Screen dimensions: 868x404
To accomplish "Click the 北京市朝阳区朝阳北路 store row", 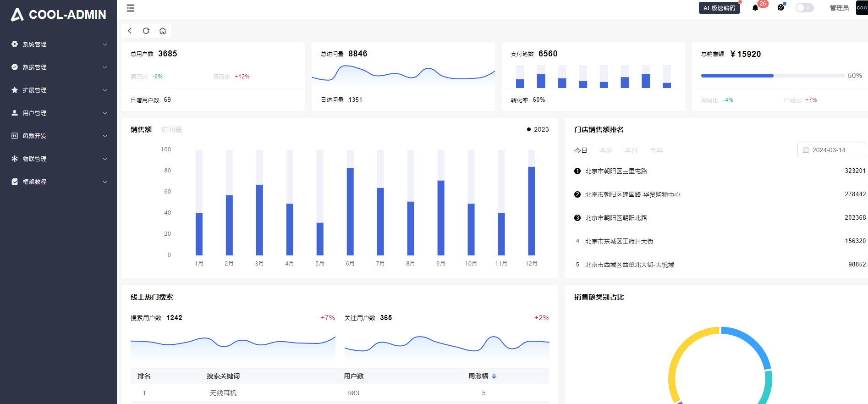I will (720, 218).
